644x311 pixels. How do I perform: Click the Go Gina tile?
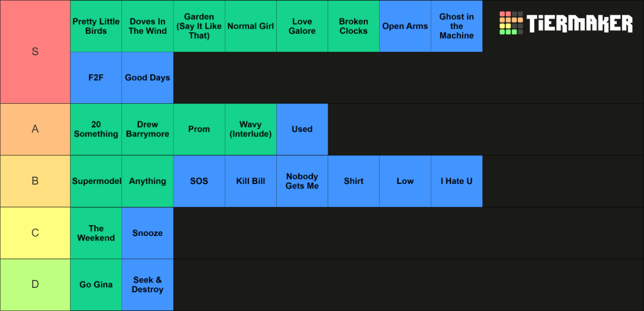click(96, 284)
